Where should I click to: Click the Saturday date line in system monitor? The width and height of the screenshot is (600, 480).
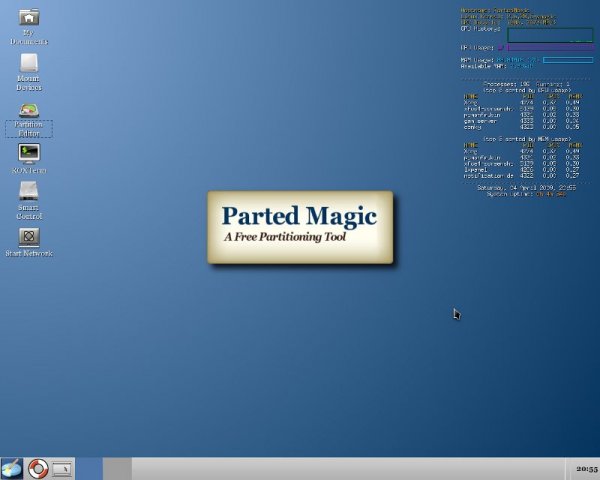tap(526, 188)
